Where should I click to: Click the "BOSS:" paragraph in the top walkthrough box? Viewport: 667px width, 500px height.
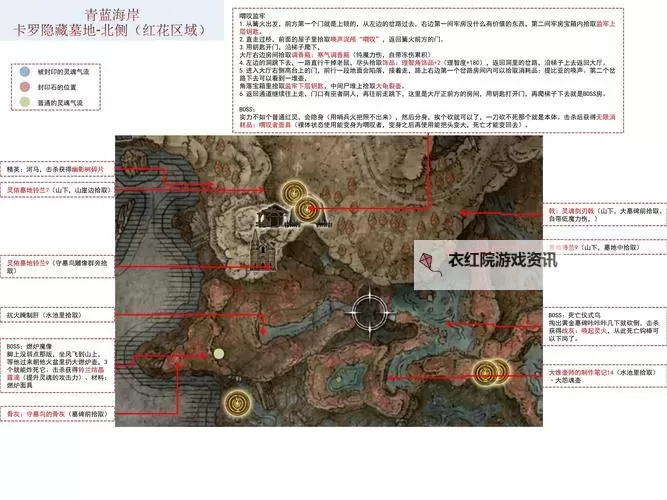pyautogui.click(x=427, y=117)
